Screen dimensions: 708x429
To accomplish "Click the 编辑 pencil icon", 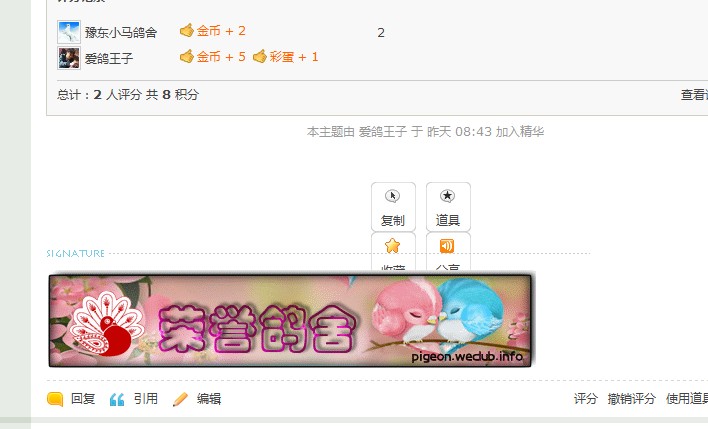I will [x=180, y=399].
